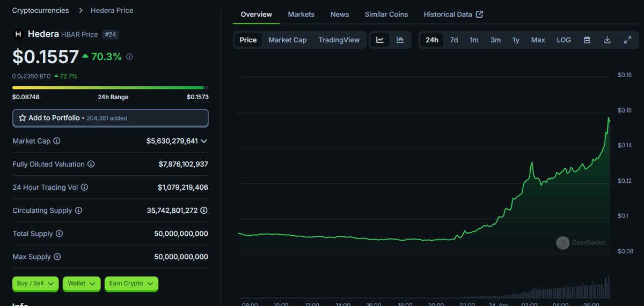
Task: Go to Cryptocurrencies breadcrumb link
Action: (40, 10)
